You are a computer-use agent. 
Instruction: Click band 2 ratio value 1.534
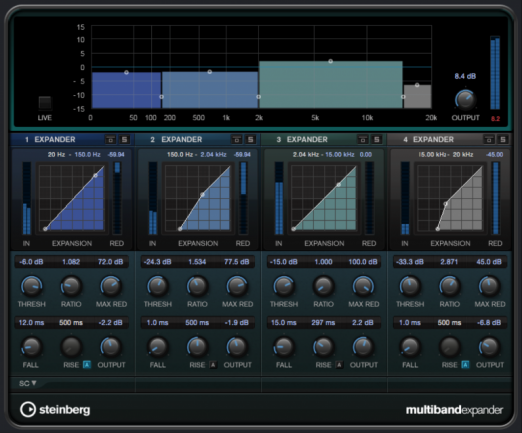point(197,262)
